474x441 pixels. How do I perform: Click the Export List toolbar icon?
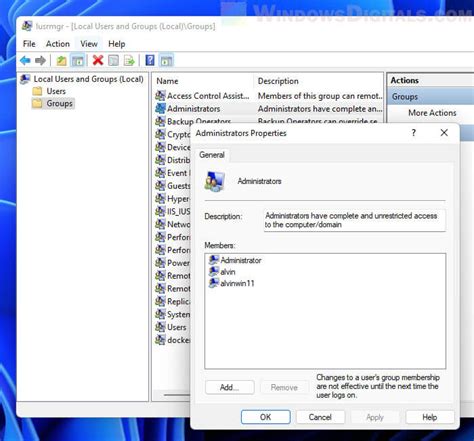tap(129, 61)
